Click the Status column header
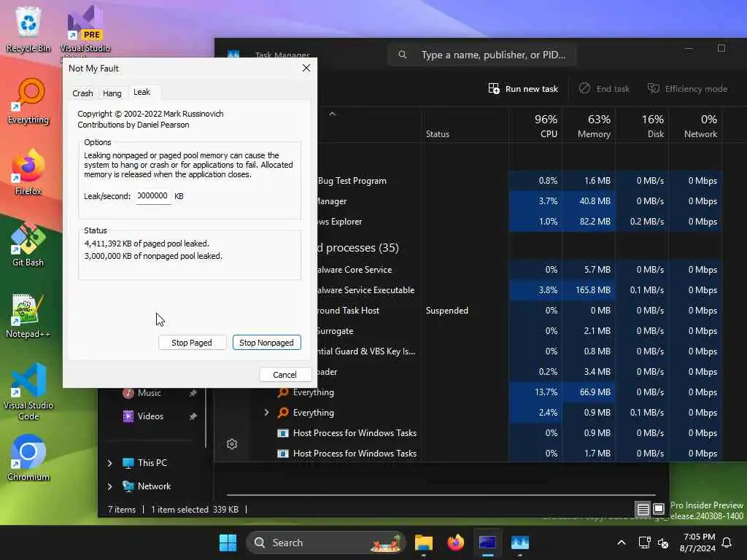This screenshot has height=560, width=747. point(438,134)
